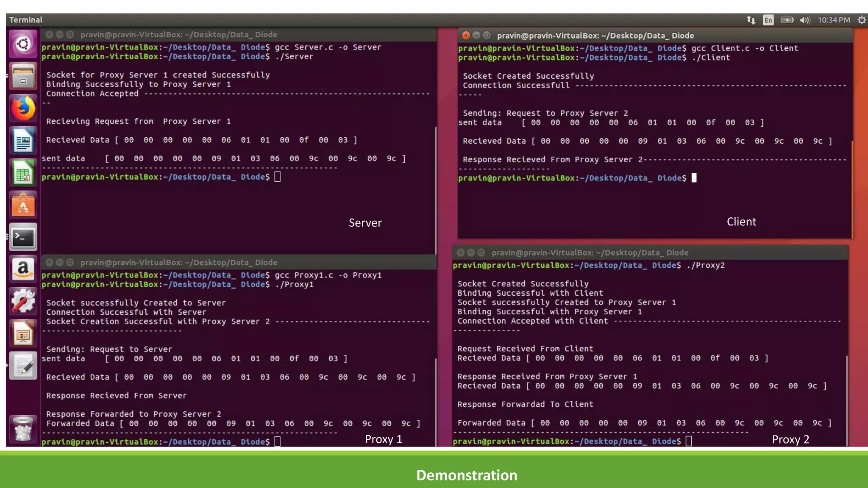Click the Terminal icon in the dock
The width and height of the screenshot is (868, 488).
[x=23, y=237]
